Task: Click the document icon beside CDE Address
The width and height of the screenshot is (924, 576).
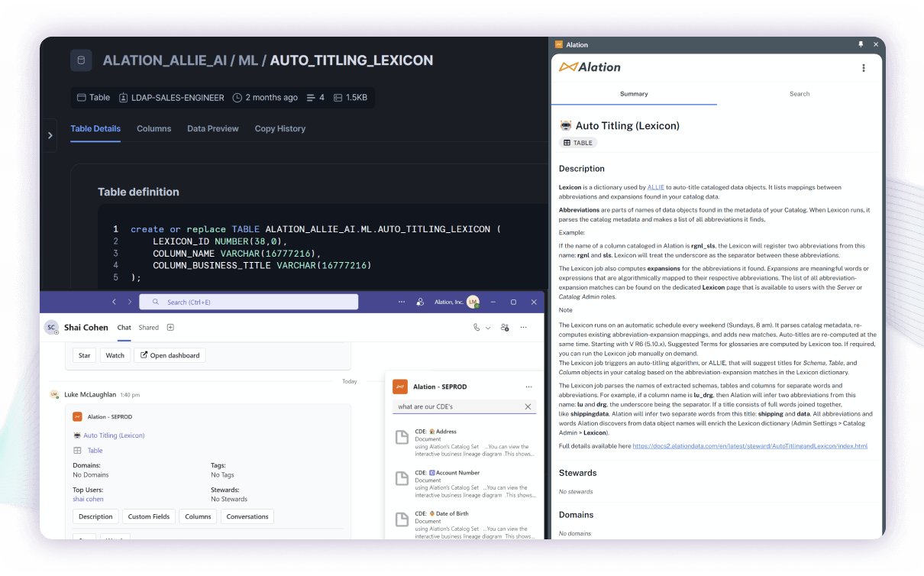Action: click(x=402, y=437)
